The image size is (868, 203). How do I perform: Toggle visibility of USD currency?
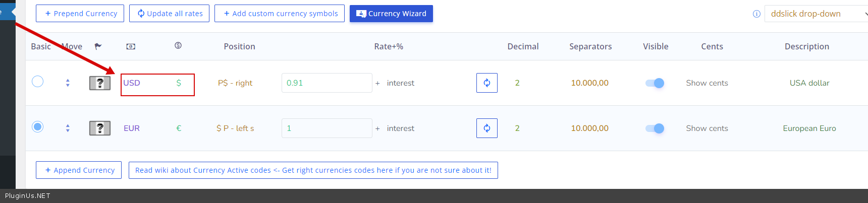(655, 83)
